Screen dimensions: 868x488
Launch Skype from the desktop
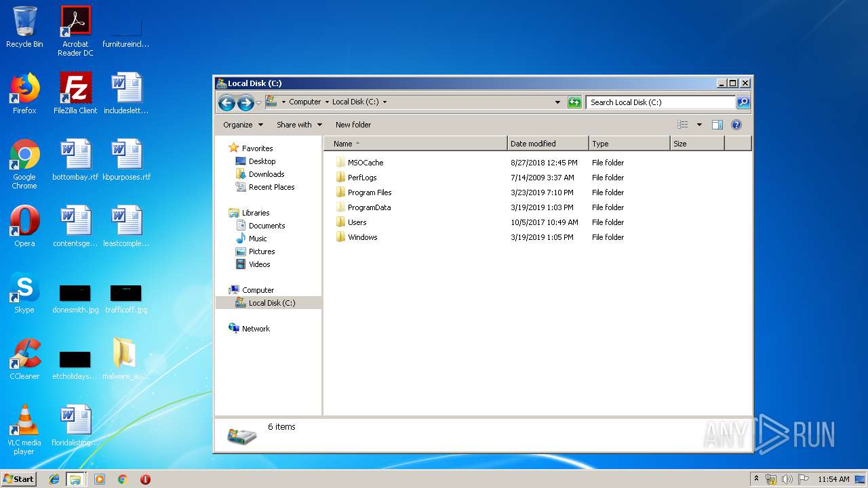(24, 293)
